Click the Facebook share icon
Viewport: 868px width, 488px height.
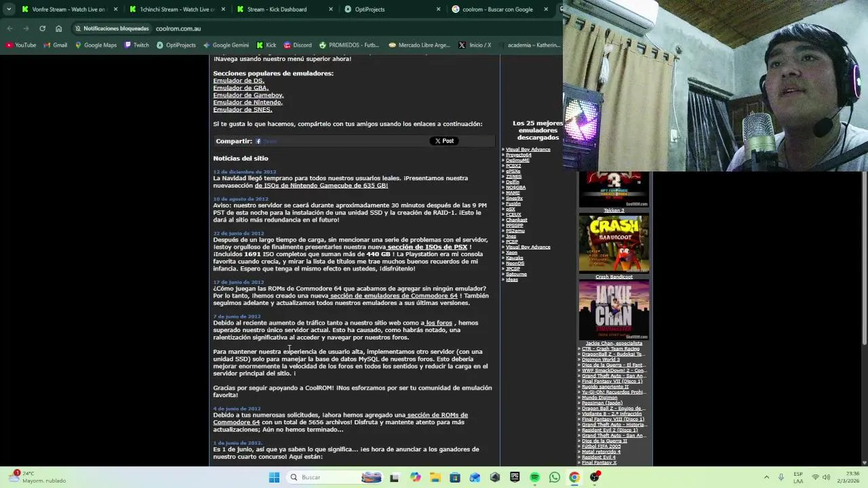[258, 141]
